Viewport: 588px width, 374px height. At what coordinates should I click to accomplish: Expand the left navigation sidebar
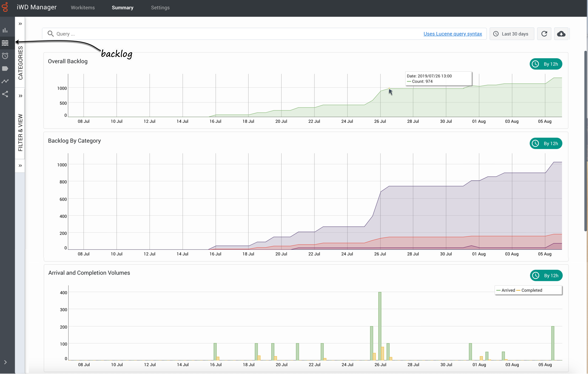click(x=5, y=362)
